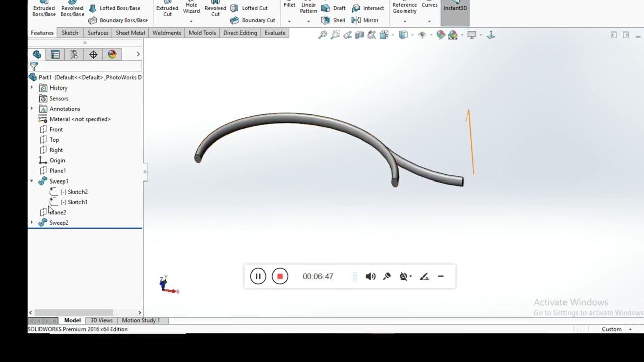
Task: Choose the Lofted Cut tool
Action: coord(250,8)
